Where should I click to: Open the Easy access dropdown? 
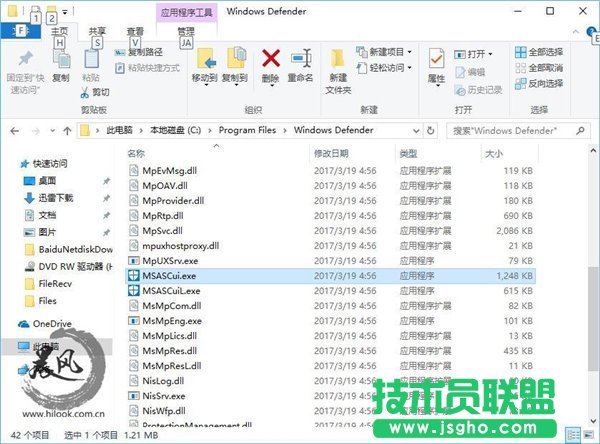point(384,68)
